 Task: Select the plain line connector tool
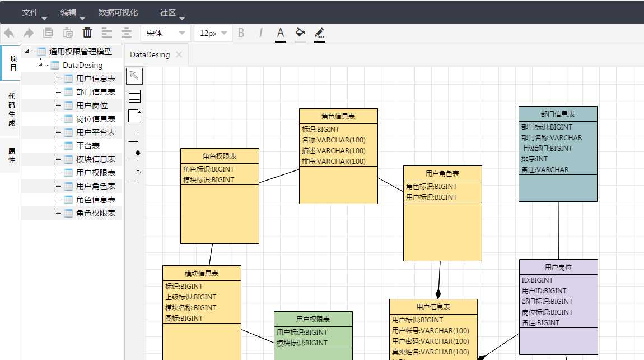(x=134, y=137)
